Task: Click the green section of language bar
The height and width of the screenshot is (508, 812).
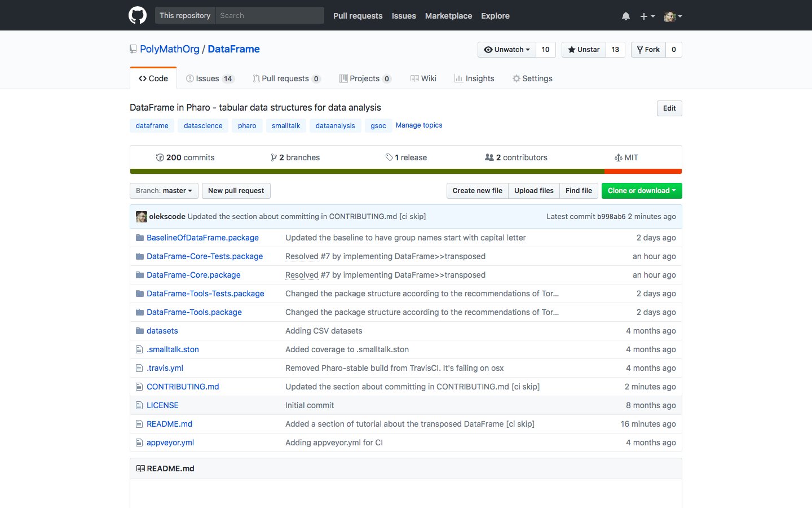Action: (x=367, y=172)
